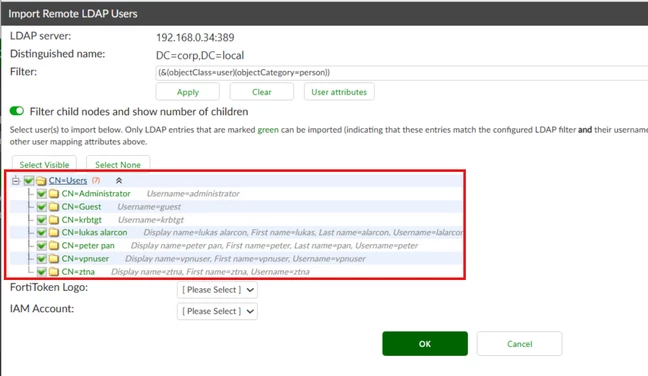The image size is (648, 376).
Task: Collapse the CN=Users tree node
Action: pos(16,181)
